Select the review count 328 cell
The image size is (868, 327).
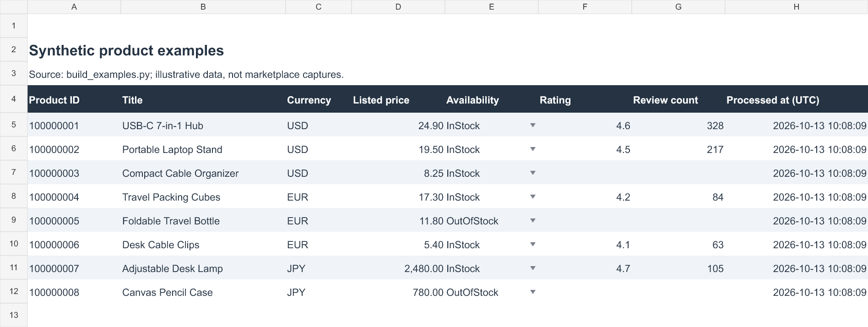678,125
